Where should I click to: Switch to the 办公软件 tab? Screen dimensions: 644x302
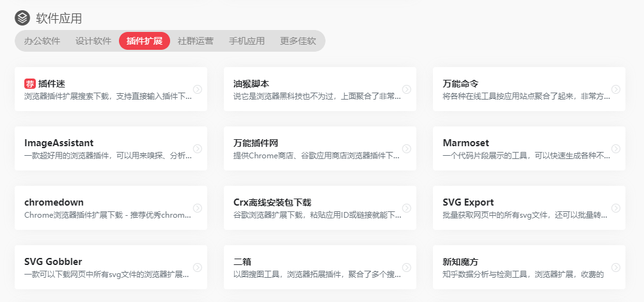tap(42, 41)
